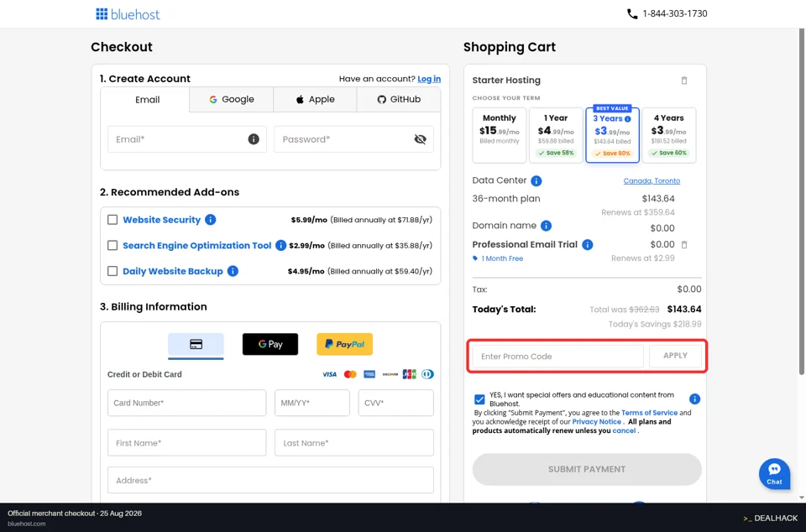Focus the Password* input field
The width and height of the screenshot is (806, 532).
[353, 139]
